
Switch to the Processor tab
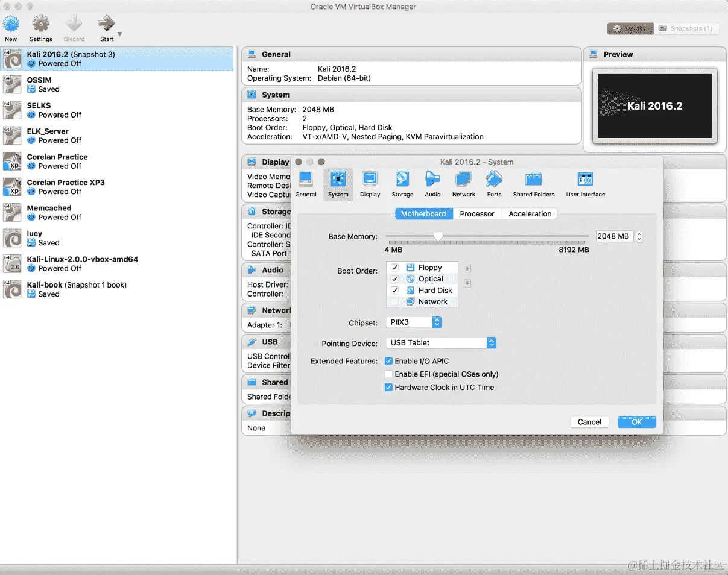(477, 213)
